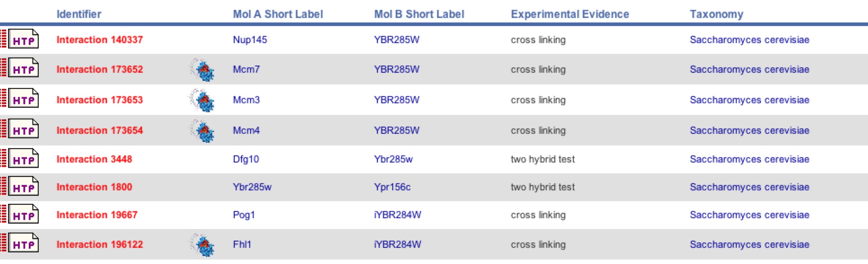868x264 pixels.
Task: Click the structure icon beside Fhl1
Action: click(x=202, y=245)
